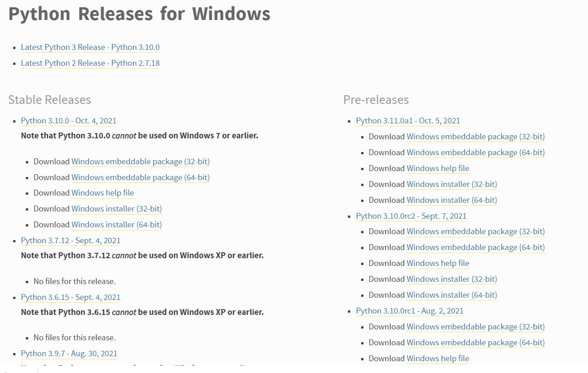Viewport: 588px width, 373px height.
Task: Get the Python 3.11.0a1 Windows help file
Action: pyautogui.click(x=438, y=168)
